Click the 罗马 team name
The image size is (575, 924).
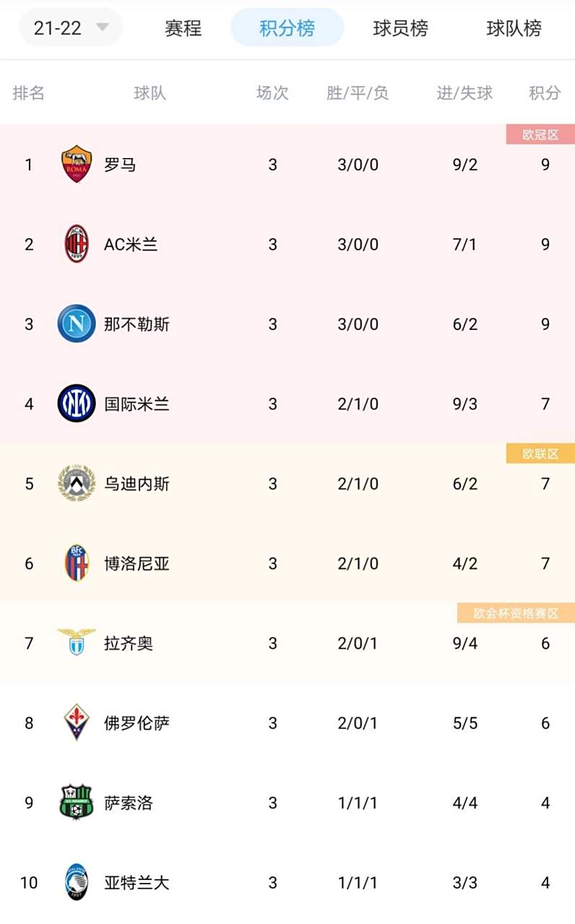pyautogui.click(x=120, y=165)
